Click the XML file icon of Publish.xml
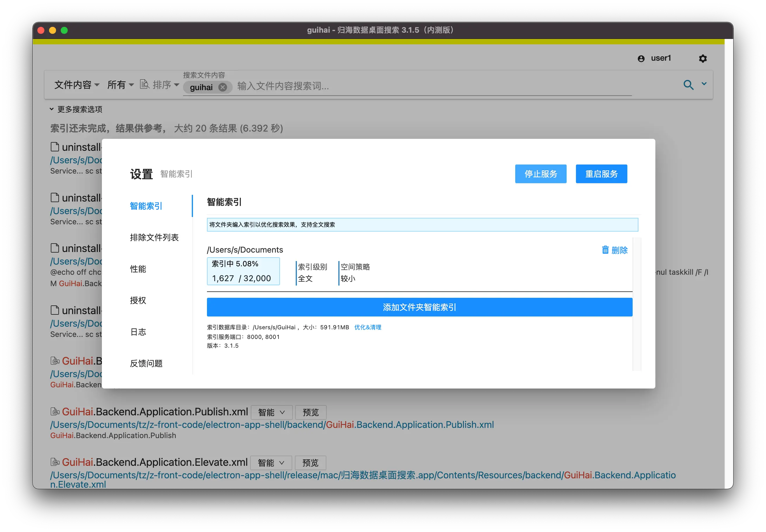Image resolution: width=766 pixels, height=532 pixels. pyautogui.click(x=55, y=412)
